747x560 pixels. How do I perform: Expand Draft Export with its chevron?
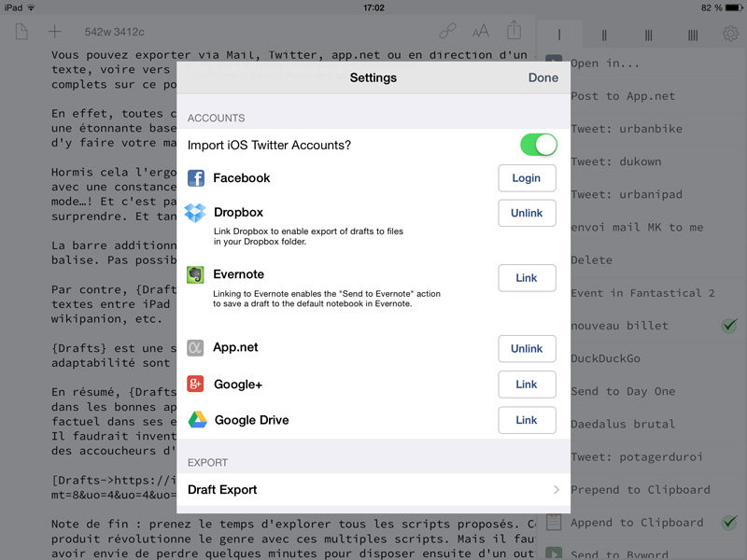point(557,489)
